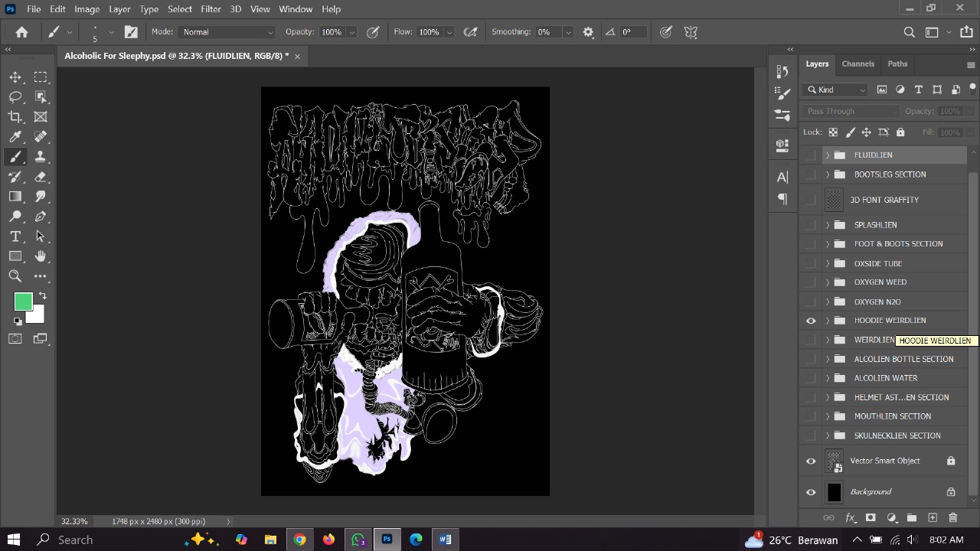
Task: Switch to the Channels tab
Action: pos(857,64)
